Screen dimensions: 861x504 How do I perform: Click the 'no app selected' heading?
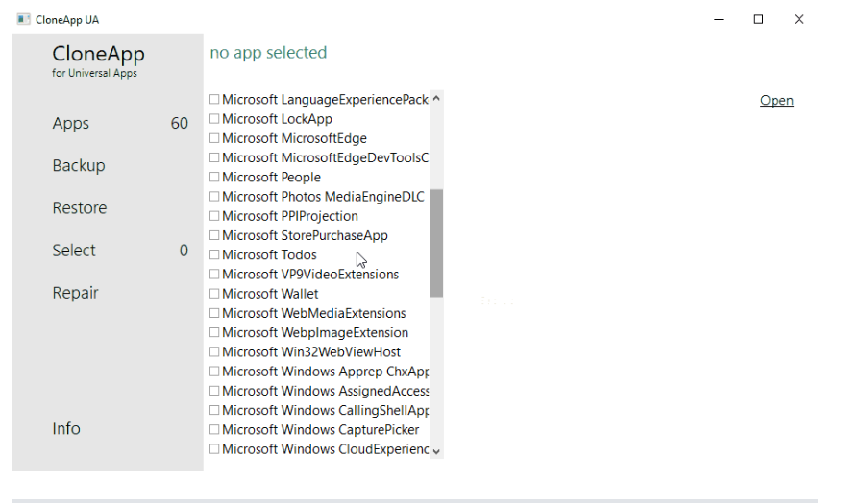tap(268, 53)
